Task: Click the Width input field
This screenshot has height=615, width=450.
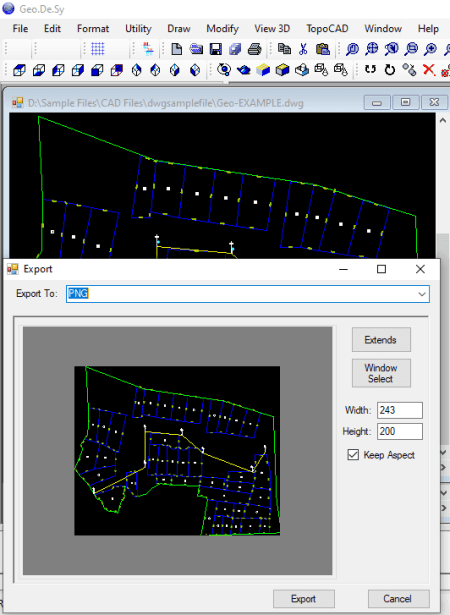Action: click(x=400, y=410)
